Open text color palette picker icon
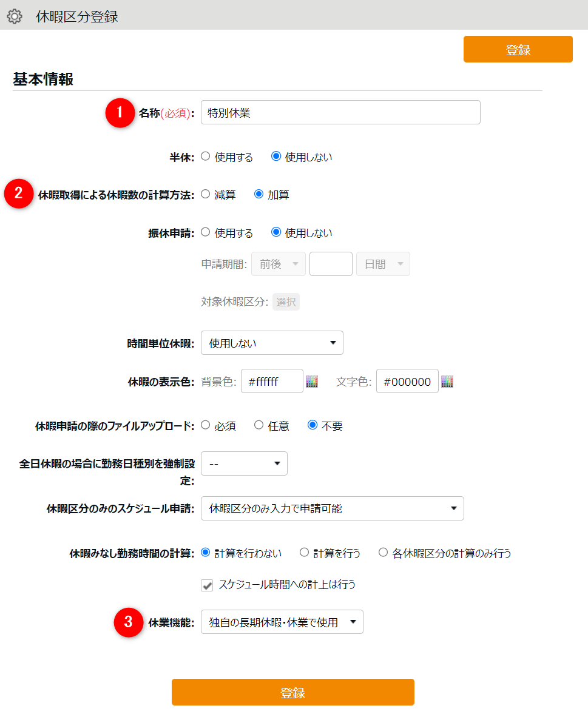This screenshot has height=714, width=588. pos(447,382)
